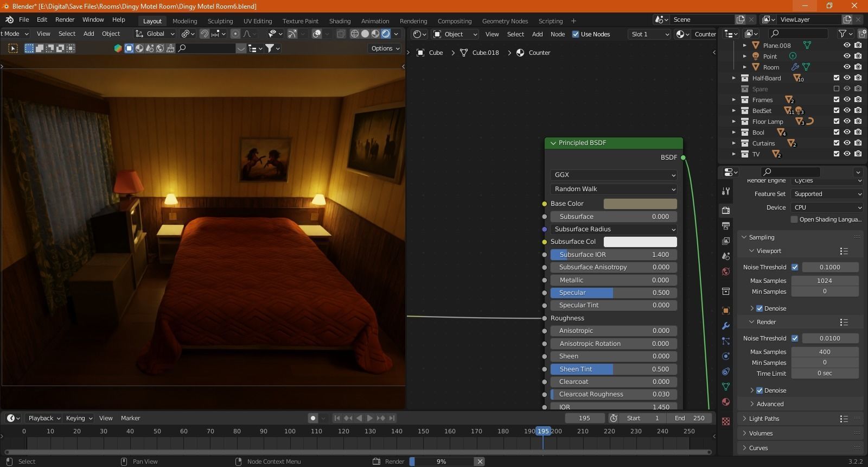Open the viewport Options popover

pos(385,48)
